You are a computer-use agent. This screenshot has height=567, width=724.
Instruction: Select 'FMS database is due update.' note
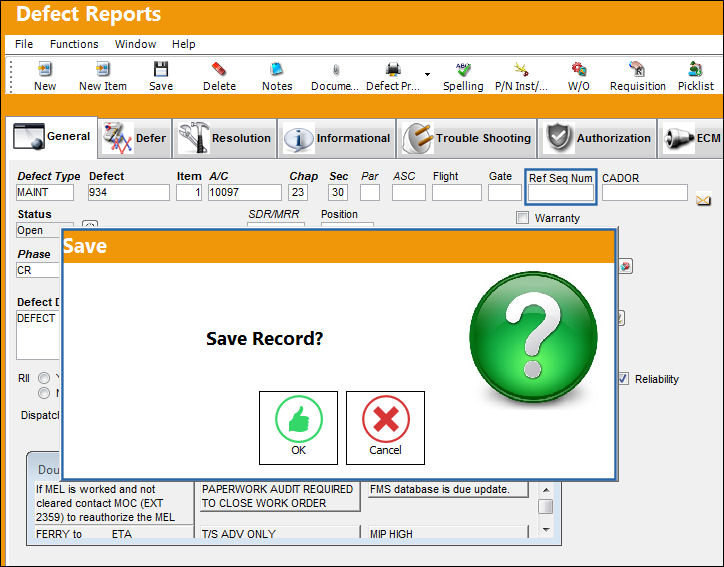pyautogui.click(x=448, y=489)
